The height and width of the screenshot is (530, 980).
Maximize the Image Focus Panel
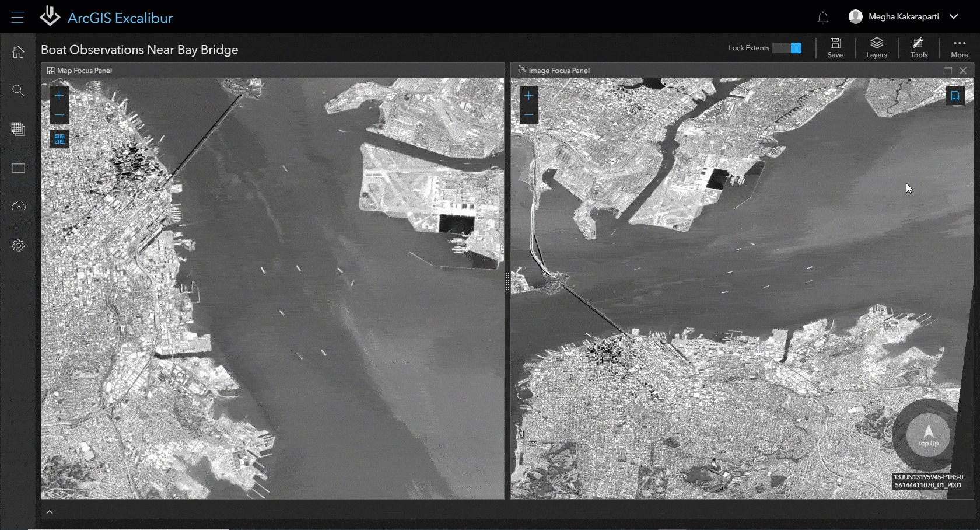pyautogui.click(x=948, y=71)
